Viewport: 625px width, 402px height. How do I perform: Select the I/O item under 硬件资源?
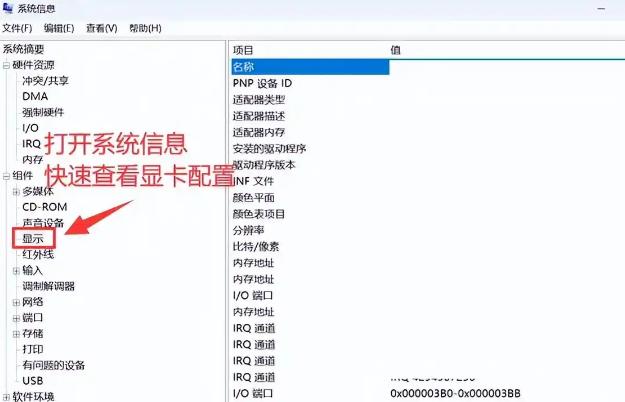click(x=30, y=128)
